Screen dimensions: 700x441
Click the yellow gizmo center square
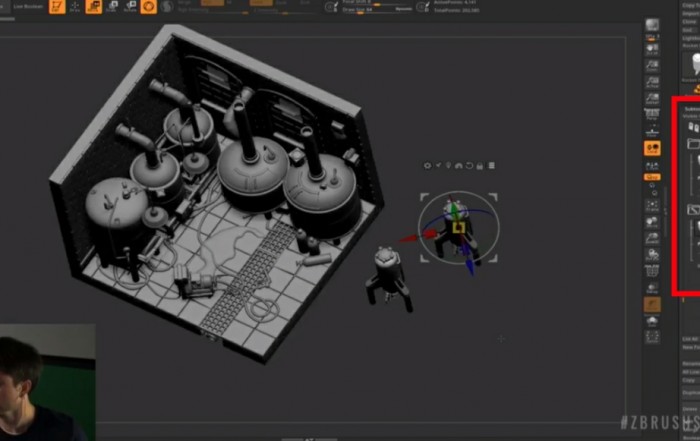[458, 229]
